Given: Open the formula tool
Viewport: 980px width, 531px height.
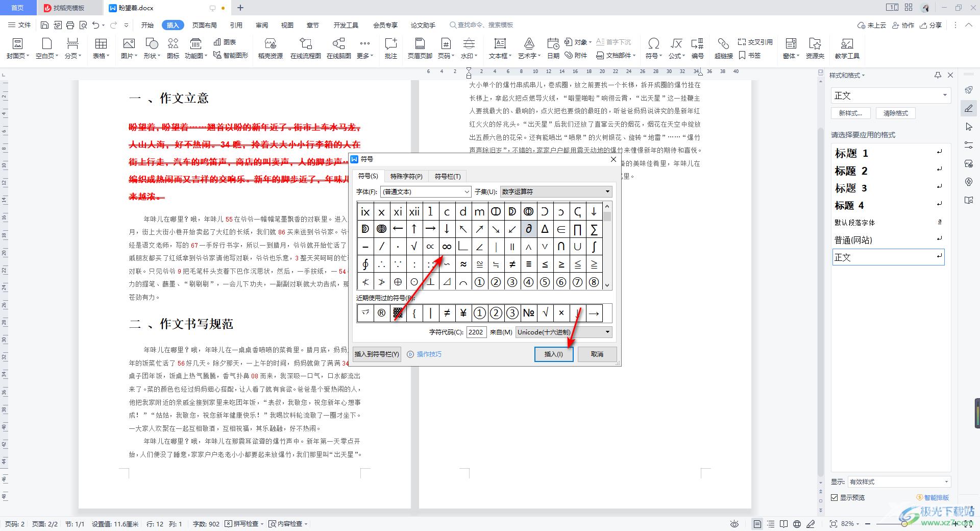Looking at the screenshot, I should click(x=676, y=49).
